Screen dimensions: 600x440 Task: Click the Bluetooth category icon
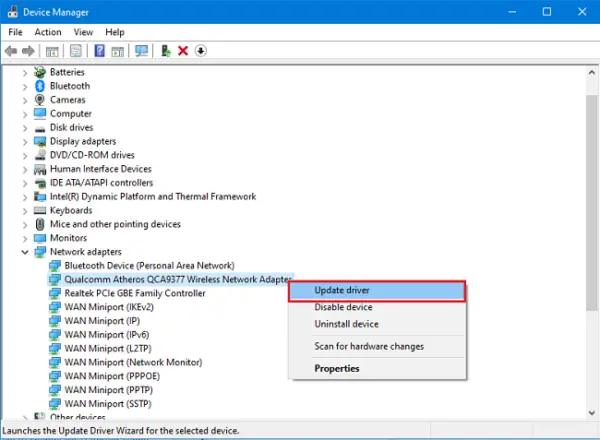pyautogui.click(x=40, y=86)
